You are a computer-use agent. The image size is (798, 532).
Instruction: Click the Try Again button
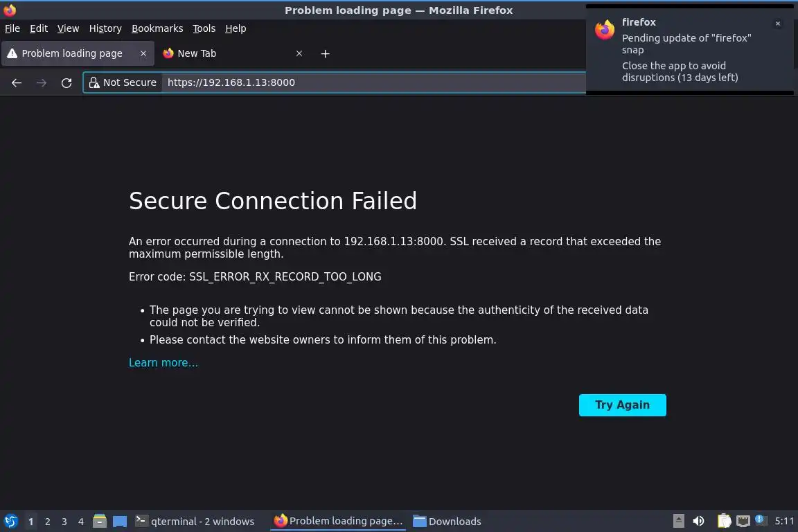(622, 405)
